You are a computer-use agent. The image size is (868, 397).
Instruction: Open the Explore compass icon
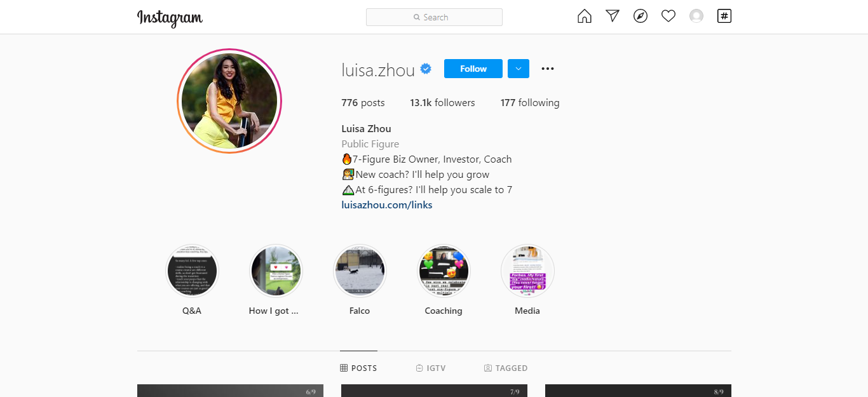pyautogui.click(x=641, y=17)
